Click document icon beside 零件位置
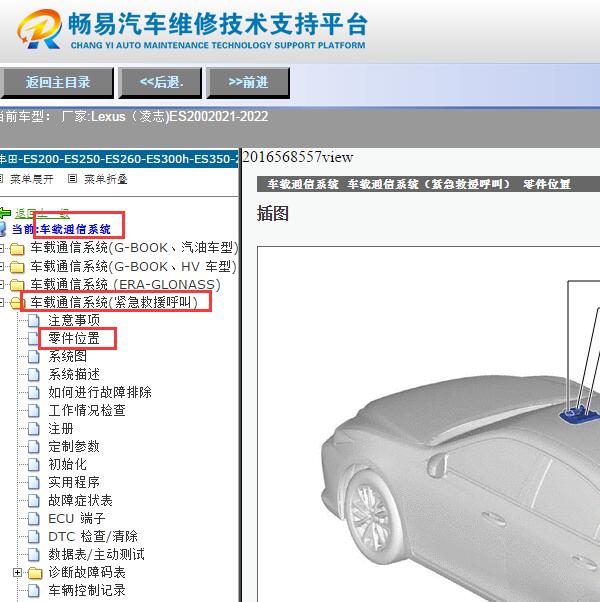The image size is (600, 602). (34, 339)
